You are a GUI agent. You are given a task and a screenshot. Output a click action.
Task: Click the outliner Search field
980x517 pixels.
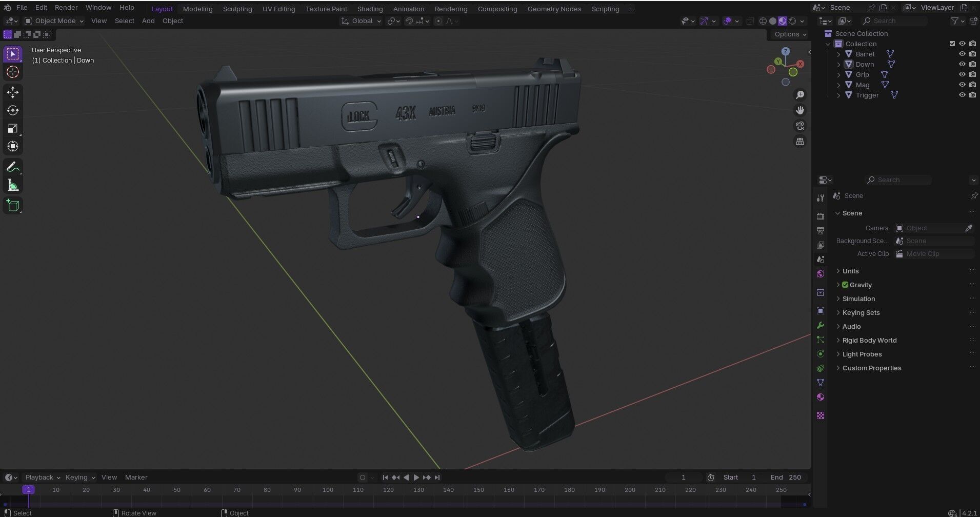pos(894,21)
